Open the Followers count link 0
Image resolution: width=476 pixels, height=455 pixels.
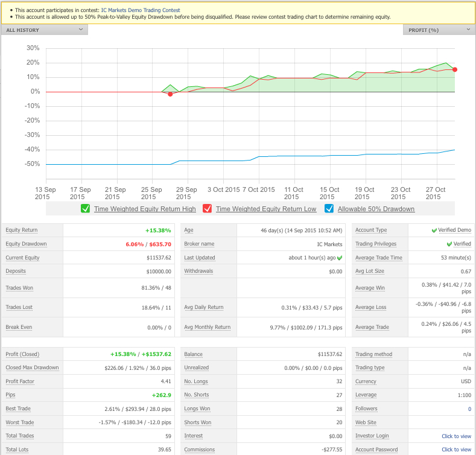point(469,409)
